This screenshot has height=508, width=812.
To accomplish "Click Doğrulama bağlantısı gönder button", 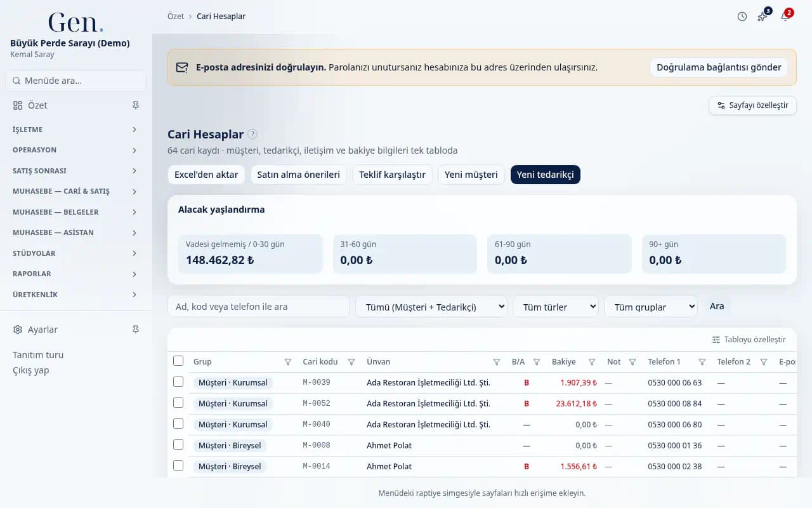I will coord(719,67).
